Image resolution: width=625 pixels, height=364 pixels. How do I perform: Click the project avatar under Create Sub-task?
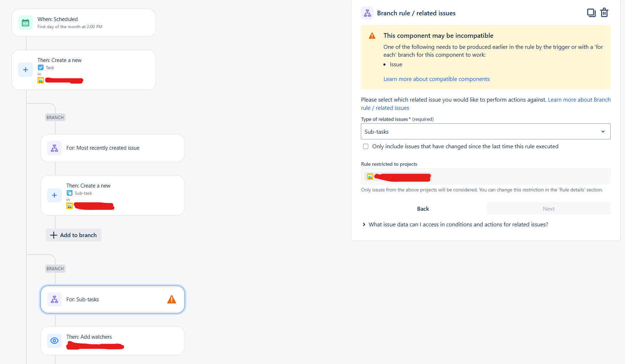click(70, 206)
